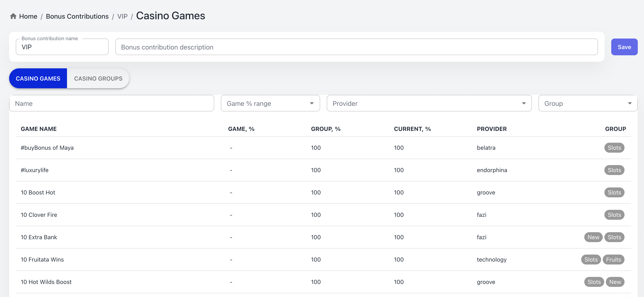This screenshot has height=297, width=644.
Task: Click the technology provider cell
Action: click(491, 260)
